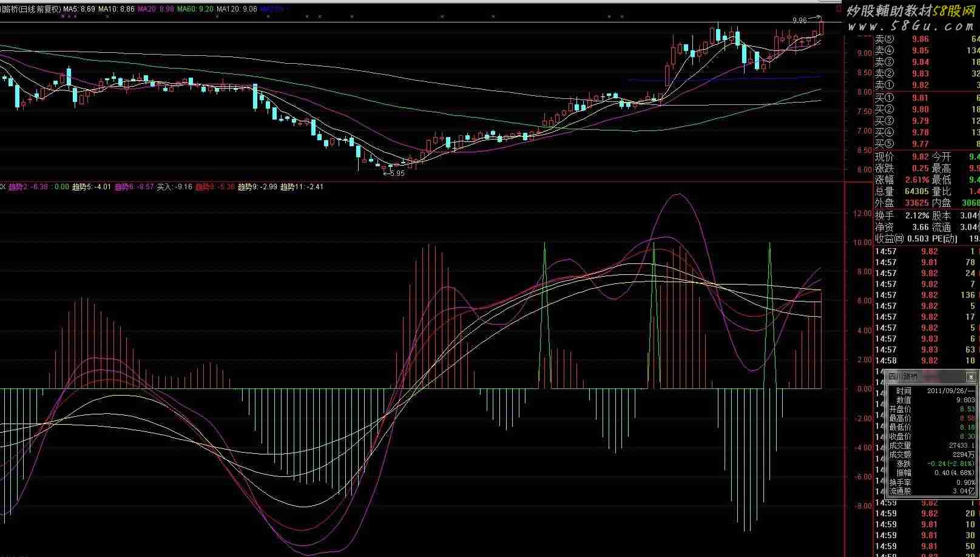Click the 5.95 low price marker
Viewport: 980px width, 557px height.
[x=394, y=174]
